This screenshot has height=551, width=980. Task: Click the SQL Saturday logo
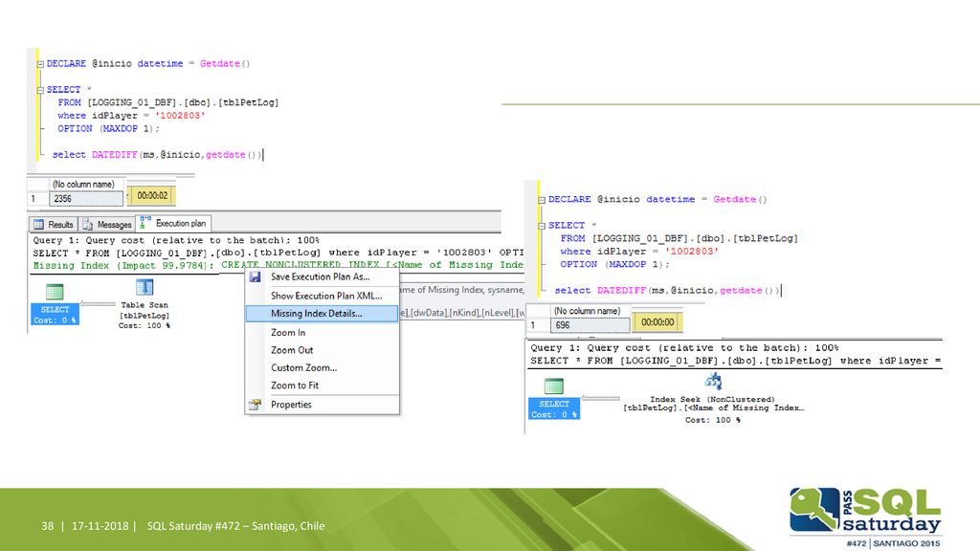coord(865,518)
